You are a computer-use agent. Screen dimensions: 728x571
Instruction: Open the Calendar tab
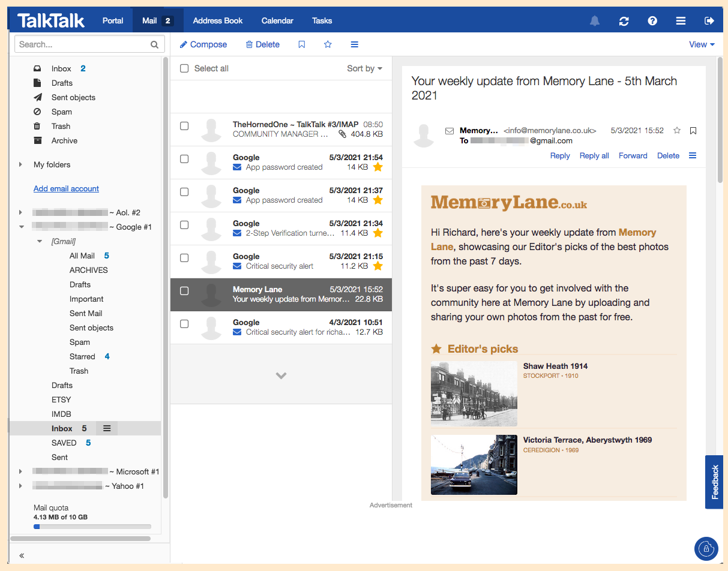click(277, 20)
